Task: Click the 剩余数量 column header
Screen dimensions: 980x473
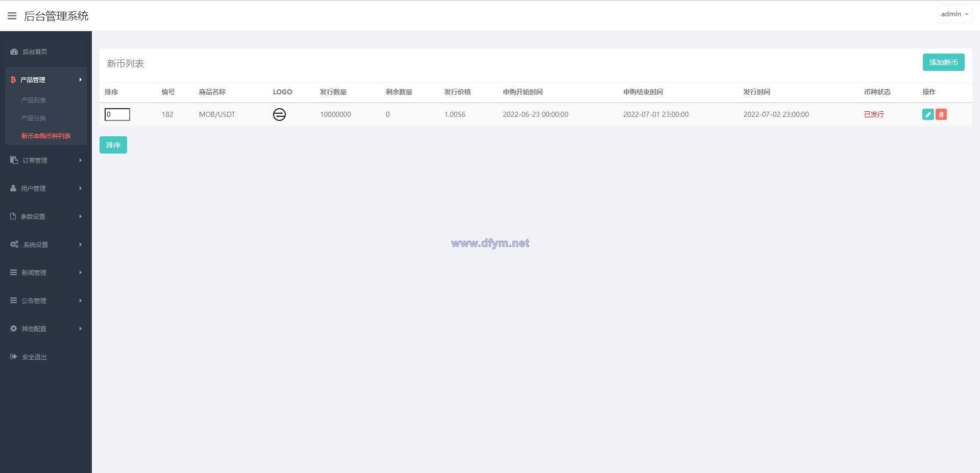Action: point(399,92)
